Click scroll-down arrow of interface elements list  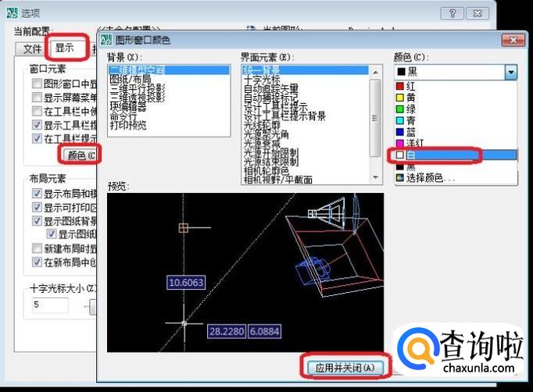point(375,177)
